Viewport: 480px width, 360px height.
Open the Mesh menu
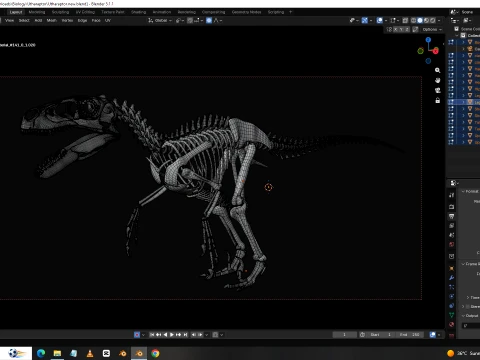[52, 20]
